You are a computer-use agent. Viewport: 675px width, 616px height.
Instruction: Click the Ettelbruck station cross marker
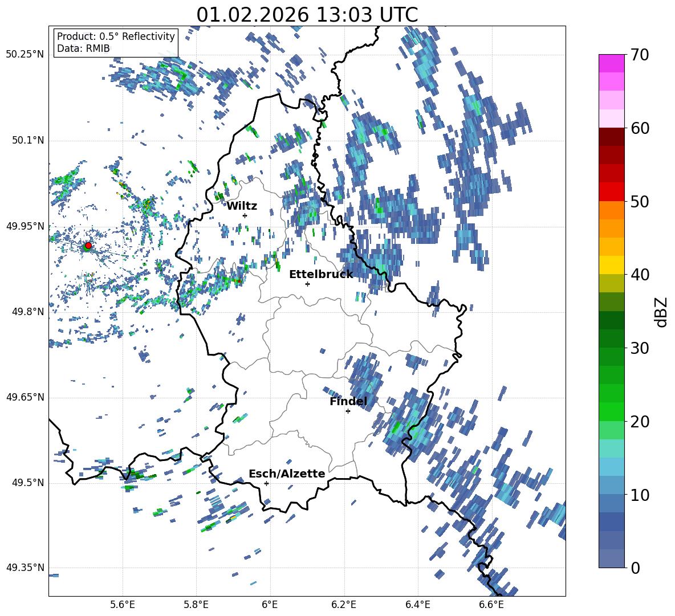pos(307,284)
